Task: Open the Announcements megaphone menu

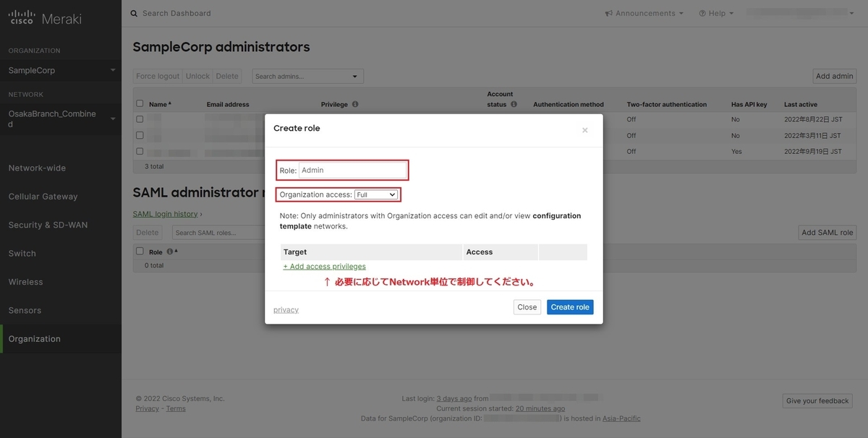Action: coord(644,13)
